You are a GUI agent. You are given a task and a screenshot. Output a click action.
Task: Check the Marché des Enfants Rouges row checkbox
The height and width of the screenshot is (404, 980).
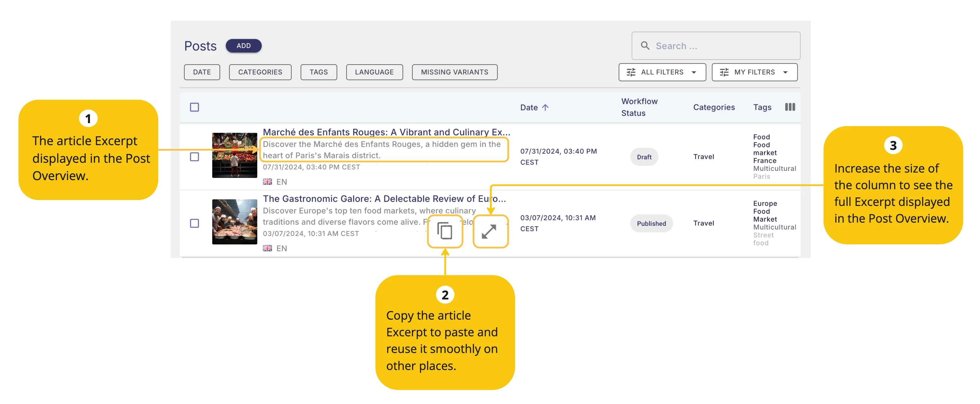[194, 156]
